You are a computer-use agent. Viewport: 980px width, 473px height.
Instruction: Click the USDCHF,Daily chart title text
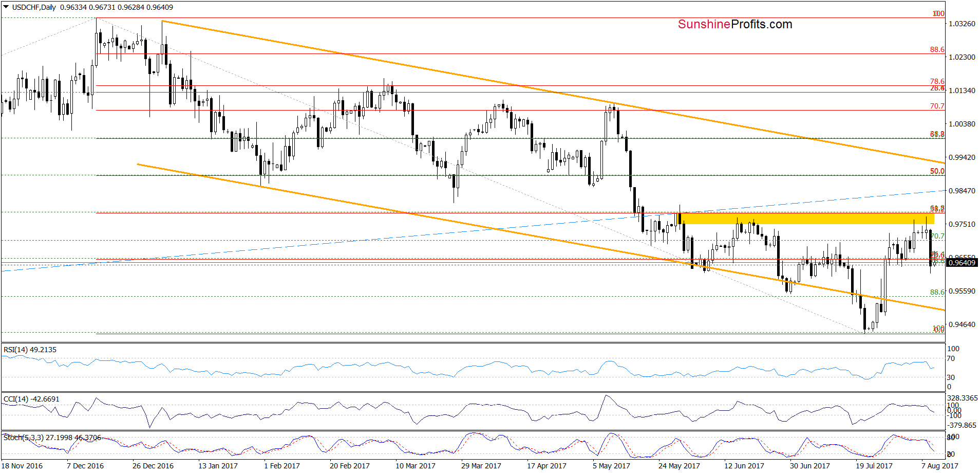point(34,7)
